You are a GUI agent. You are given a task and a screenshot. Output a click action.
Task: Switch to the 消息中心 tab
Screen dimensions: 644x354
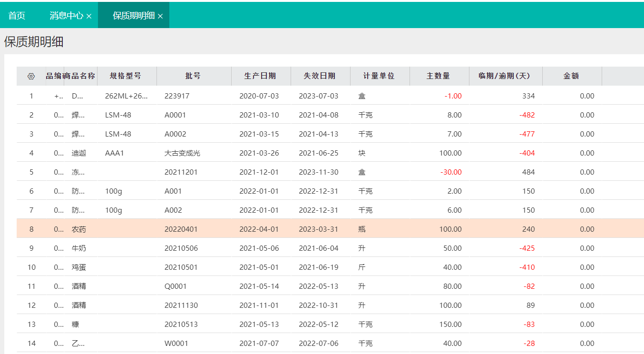pyautogui.click(x=67, y=15)
